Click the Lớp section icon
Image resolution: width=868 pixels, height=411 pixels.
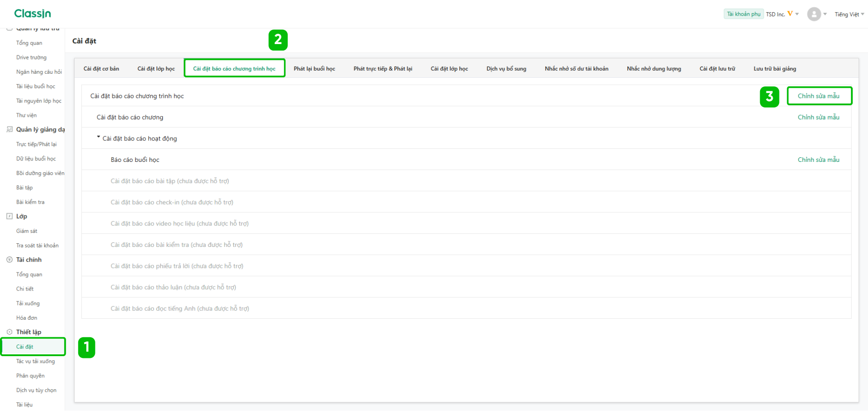tap(9, 216)
